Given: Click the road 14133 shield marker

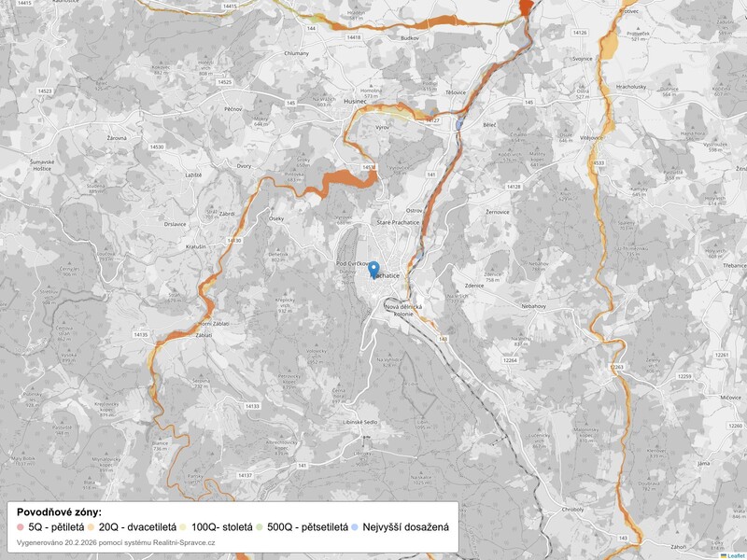Looking at the screenshot, I should [252, 406].
